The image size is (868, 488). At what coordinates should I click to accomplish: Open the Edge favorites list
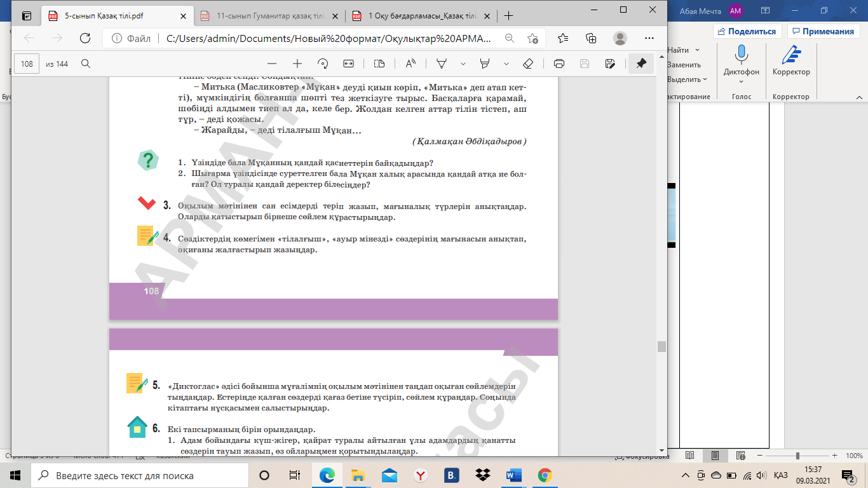(x=563, y=38)
